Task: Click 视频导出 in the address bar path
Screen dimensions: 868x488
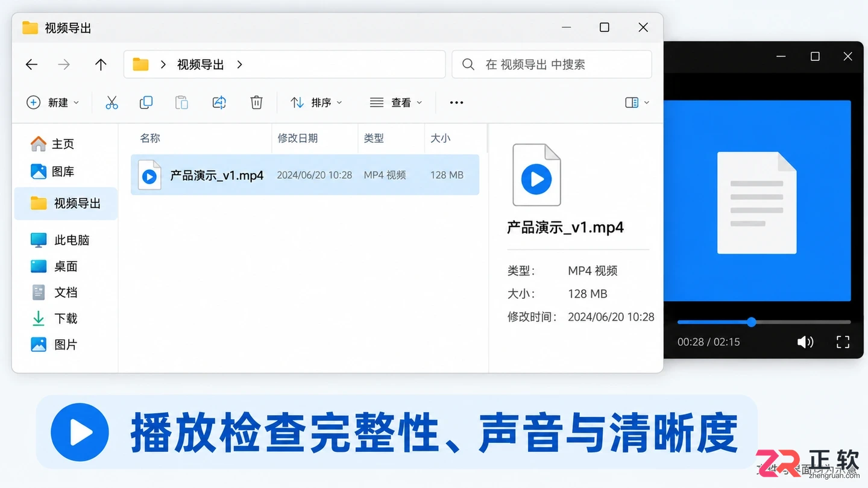Action: tap(201, 64)
